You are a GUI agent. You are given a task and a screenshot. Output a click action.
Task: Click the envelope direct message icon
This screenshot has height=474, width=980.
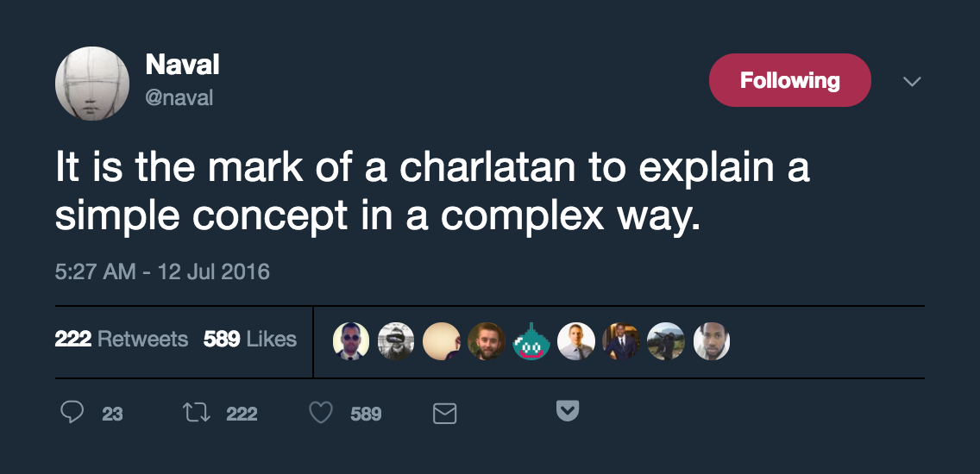click(x=443, y=414)
